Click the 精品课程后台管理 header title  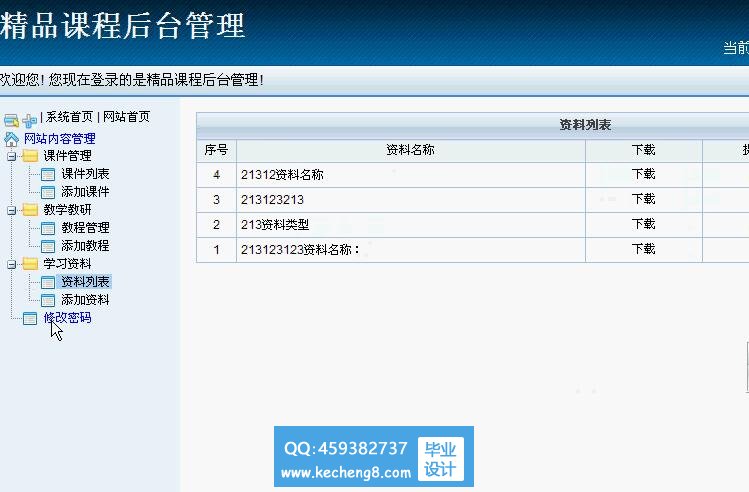coord(123,26)
